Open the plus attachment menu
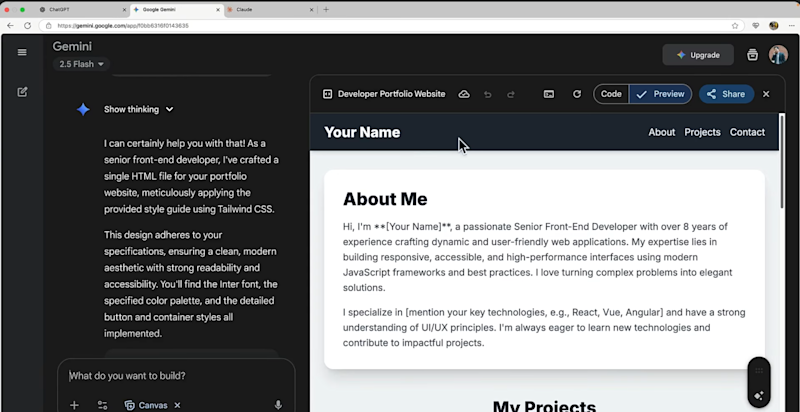 click(x=74, y=405)
